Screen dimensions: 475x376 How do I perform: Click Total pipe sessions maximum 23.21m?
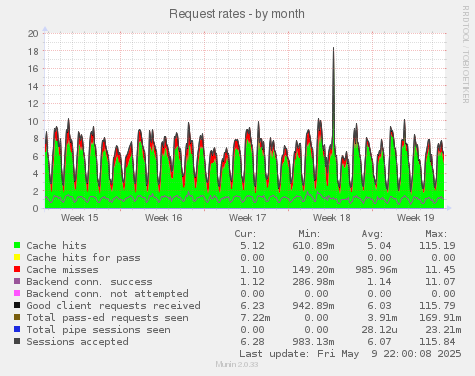pos(443,330)
